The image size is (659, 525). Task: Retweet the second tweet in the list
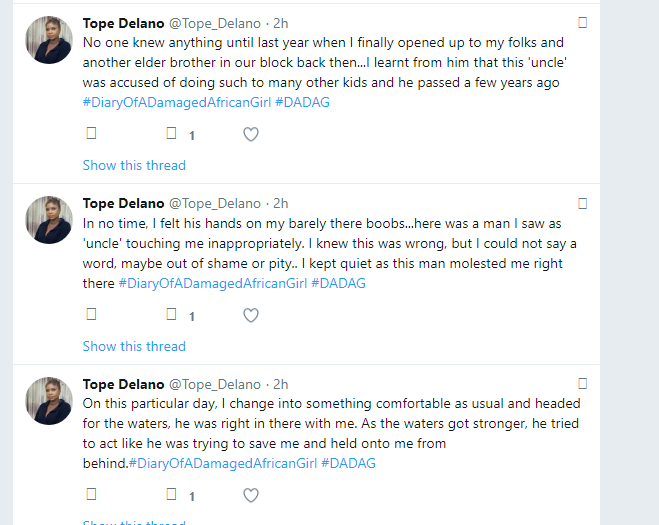[x=171, y=314]
